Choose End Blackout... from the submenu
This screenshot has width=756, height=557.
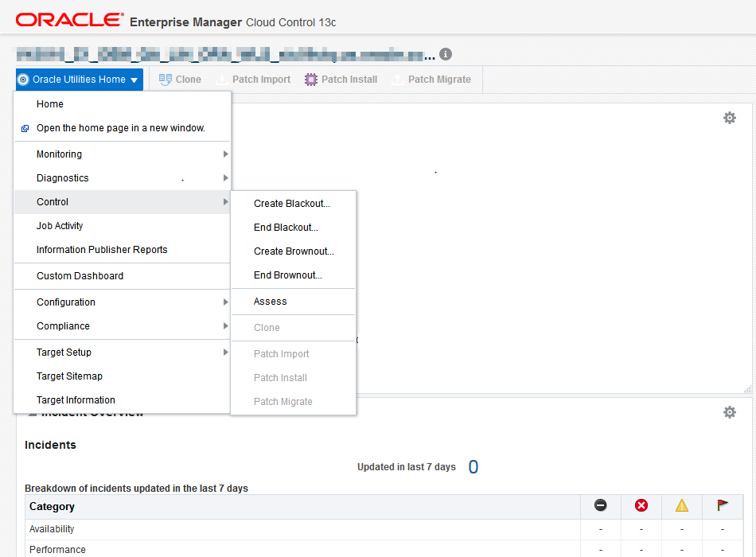pyautogui.click(x=293, y=228)
